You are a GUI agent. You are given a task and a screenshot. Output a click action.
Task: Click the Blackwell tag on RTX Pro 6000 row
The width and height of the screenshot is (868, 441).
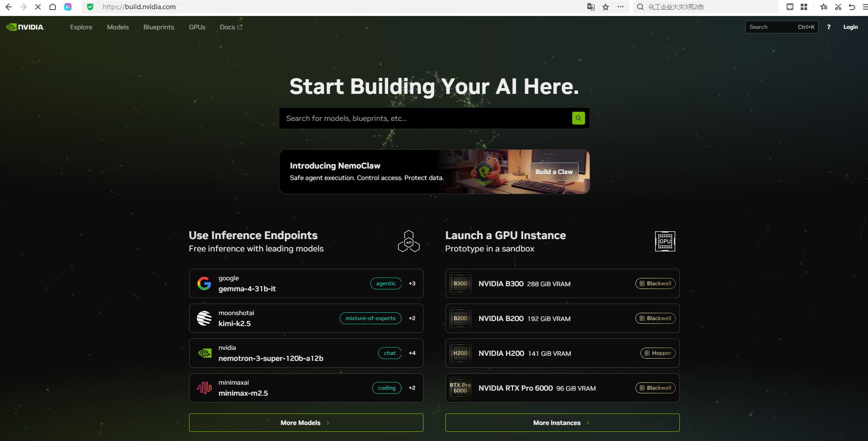pos(656,388)
